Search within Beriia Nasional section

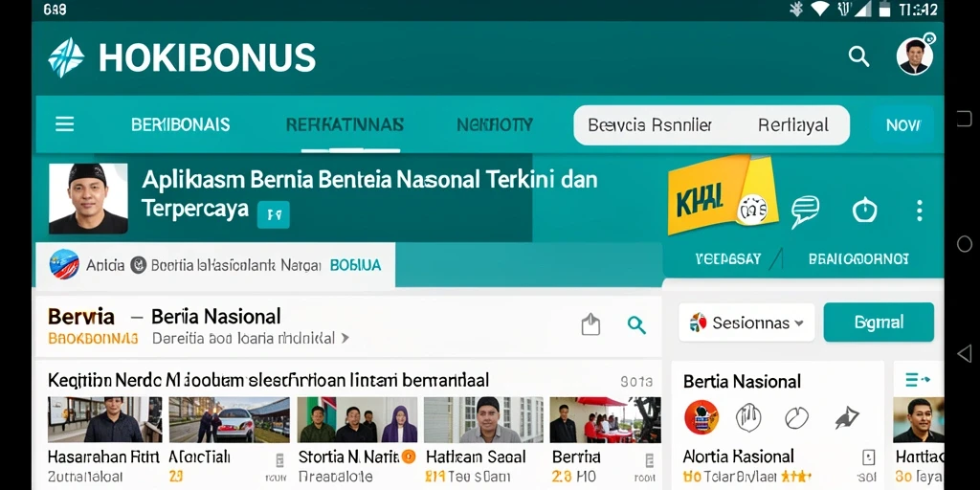pyautogui.click(x=636, y=324)
